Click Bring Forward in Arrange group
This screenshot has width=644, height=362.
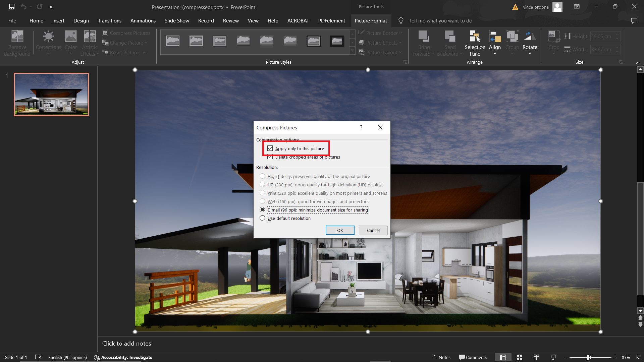pos(423,43)
